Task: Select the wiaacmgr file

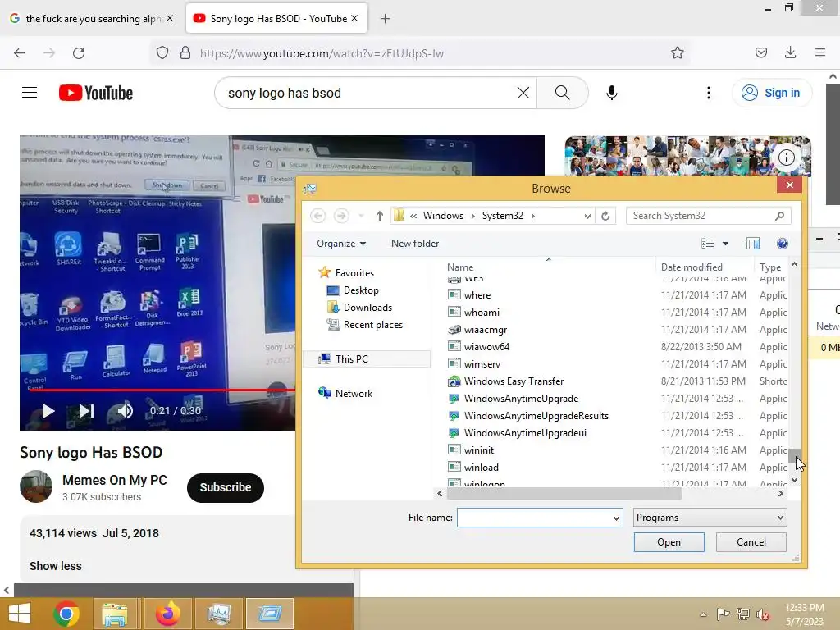Action: (x=486, y=330)
